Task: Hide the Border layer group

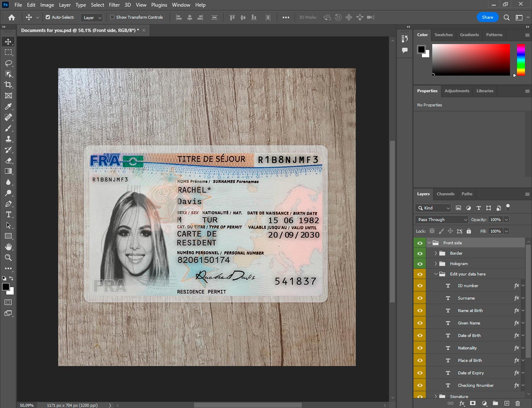Action: [420, 253]
